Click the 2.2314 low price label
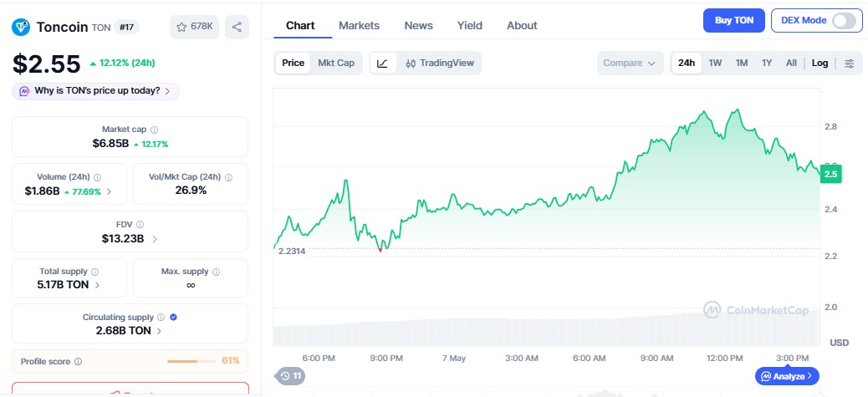The height and width of the screenshot is (397, 868). click(x=291, y=251)
